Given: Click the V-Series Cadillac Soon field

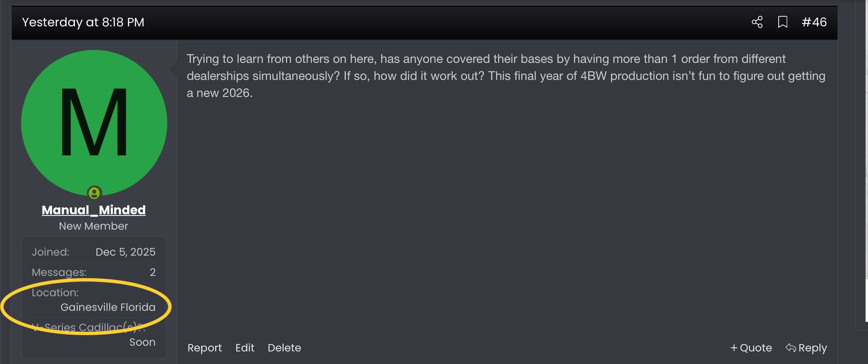Looking at the screenshot, I should click(x=142, y=342).
